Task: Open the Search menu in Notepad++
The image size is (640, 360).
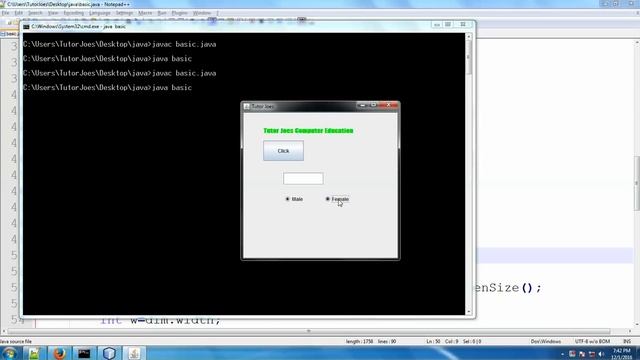Action: [35, 13]
